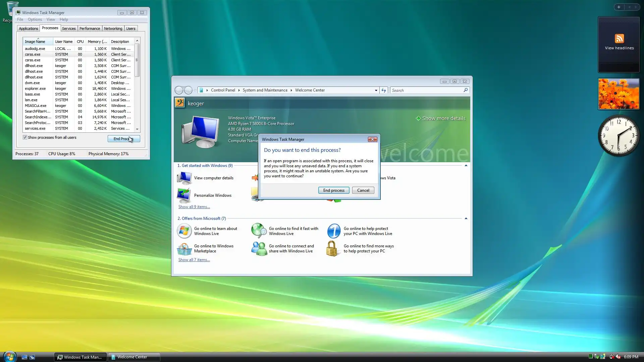Image resolution: width=644 pixels, height=362 pixels.
Task: Open the address bar history dropdown arrow
Action: (x=376, y=90)
